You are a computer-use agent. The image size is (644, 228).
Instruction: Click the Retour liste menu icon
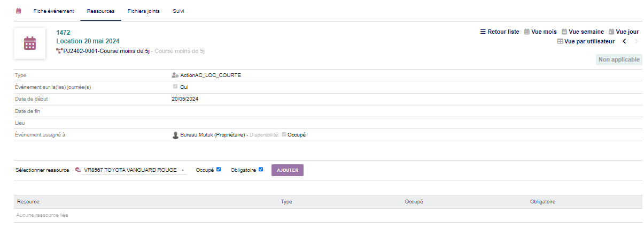click(x=483, y=32)
